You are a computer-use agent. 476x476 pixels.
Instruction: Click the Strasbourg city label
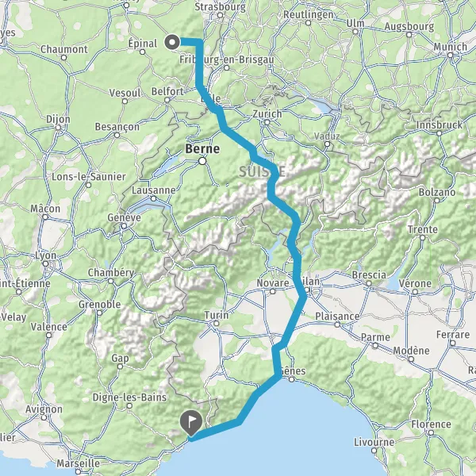click(220, 6)
